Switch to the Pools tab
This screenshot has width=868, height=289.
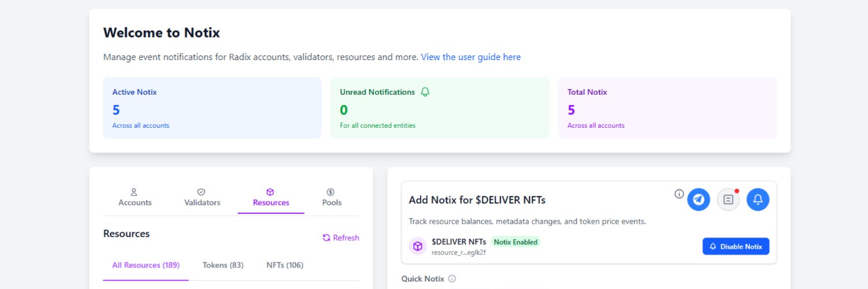pyautogui.click(x=332, y=197)
